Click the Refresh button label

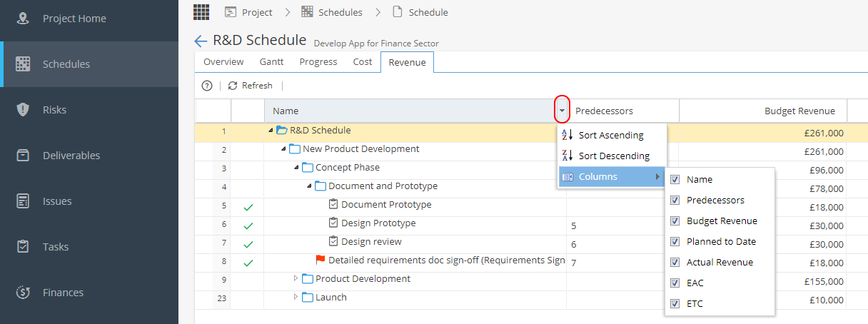pyautogui.click(x=257, y=86)
